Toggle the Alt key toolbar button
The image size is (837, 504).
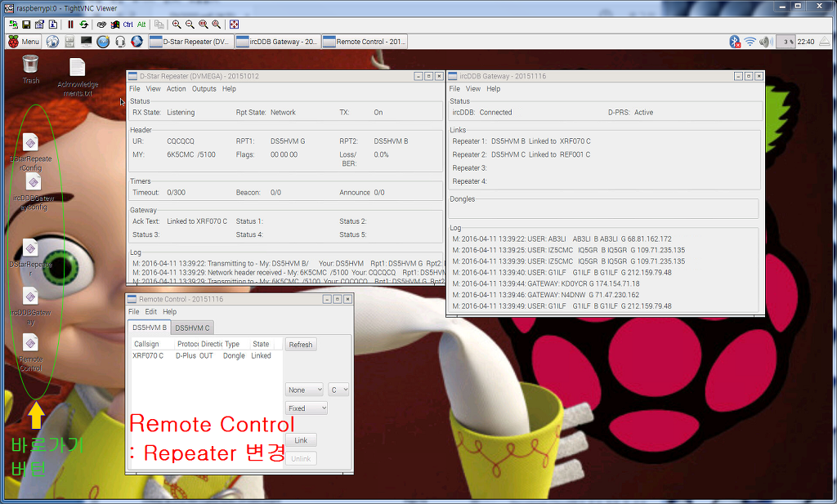[x=141, y=25]
